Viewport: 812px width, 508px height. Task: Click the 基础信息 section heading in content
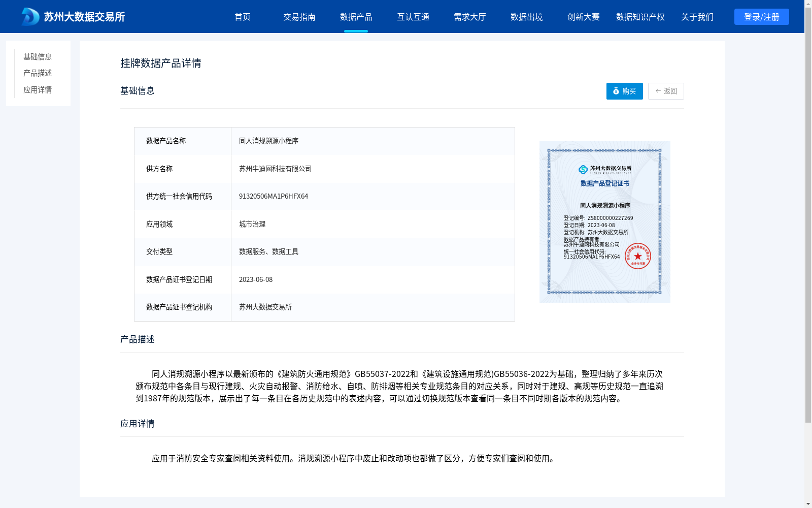click(x=138, y=91)
